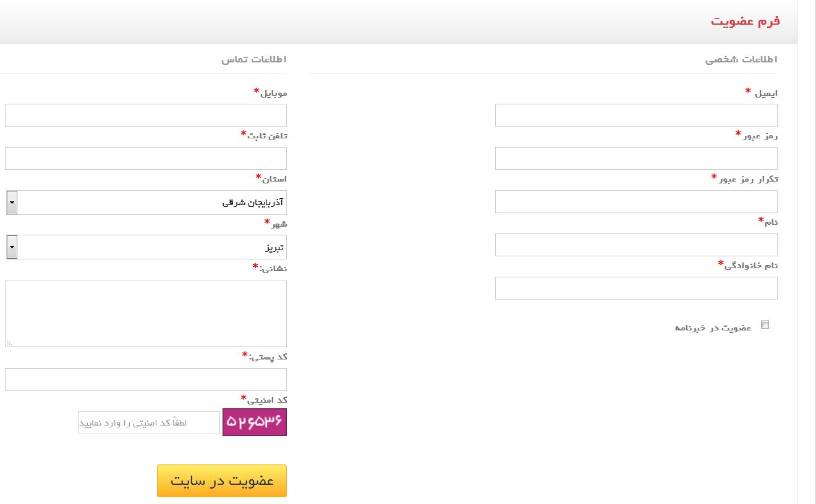Click the اطلاعات تماس section heading

(254, 60)
